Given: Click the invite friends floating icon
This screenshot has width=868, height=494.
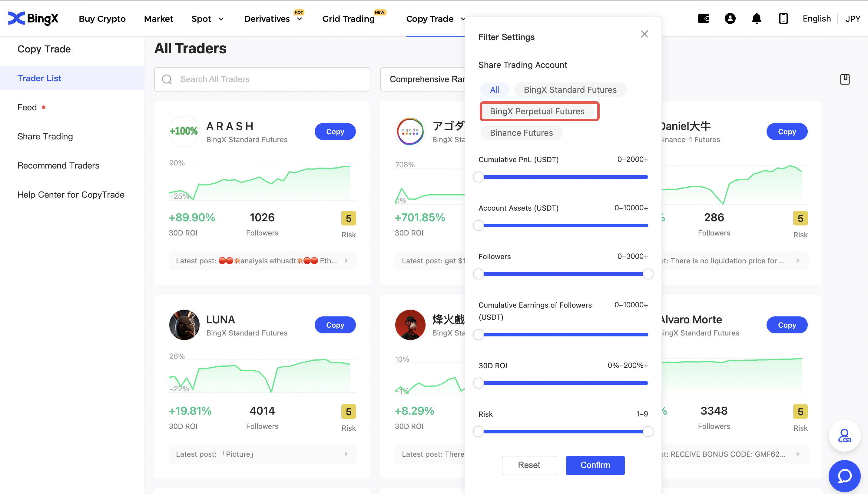Looking at the screenshot, I should click(x=844, y=436).
